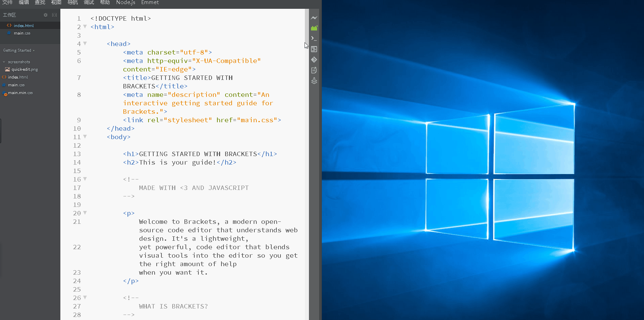
Task: Click the 工作区 working files header
Action: tap(9, 15)
